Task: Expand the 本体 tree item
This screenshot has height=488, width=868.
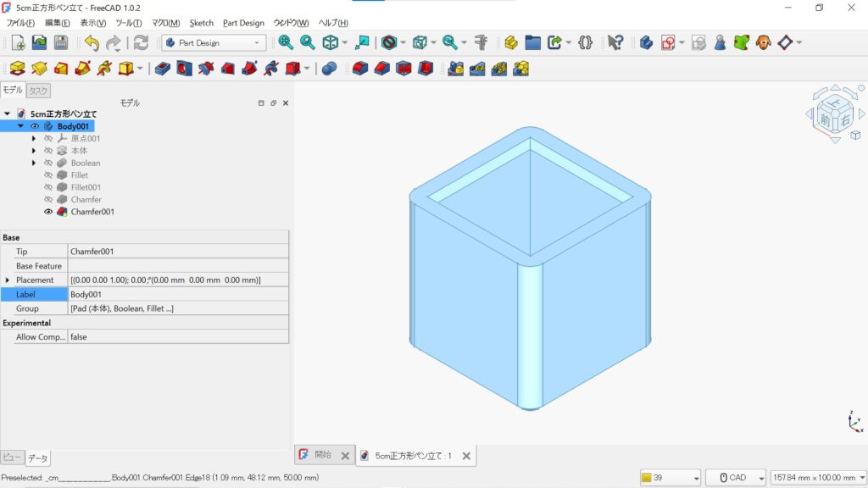Action: 34,151
